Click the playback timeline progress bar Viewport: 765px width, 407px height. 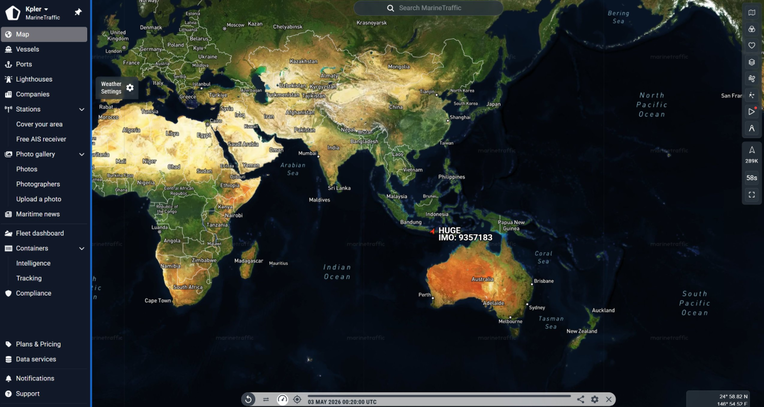pos(439,396)
